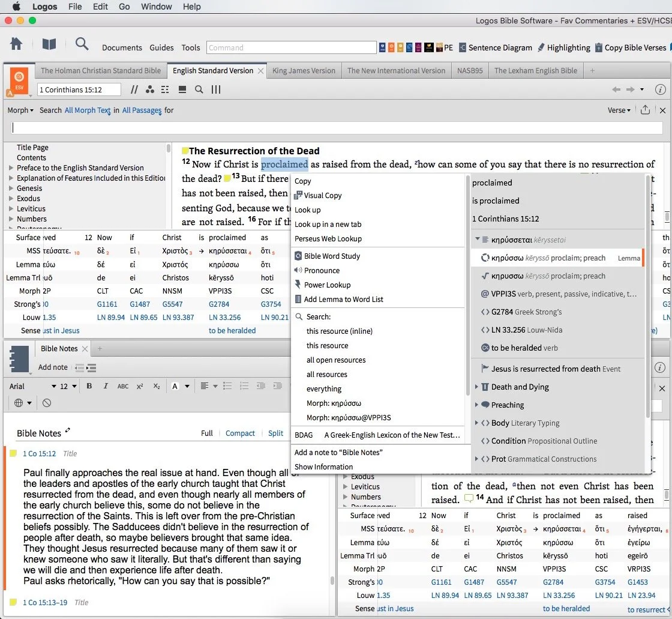The width and height of the screenshot is (672, 619).
Task: Edit the Bible Notes title pencil
Action: (x=68, y=430)
